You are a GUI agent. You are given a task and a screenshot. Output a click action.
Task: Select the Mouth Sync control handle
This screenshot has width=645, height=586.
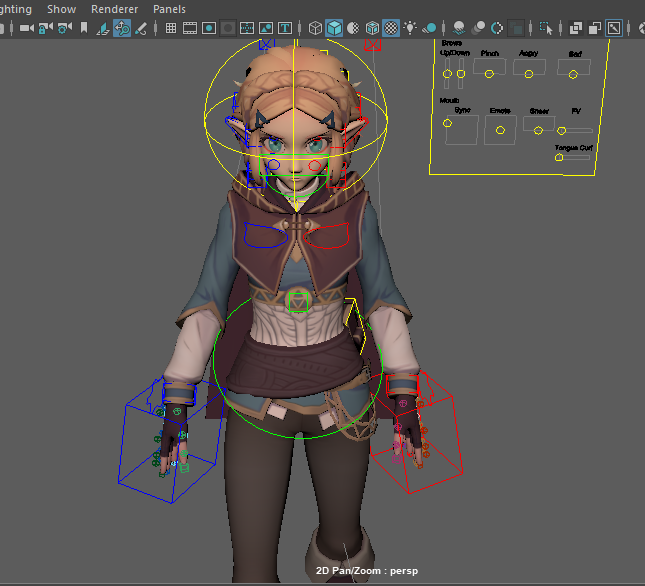pos(448,123)
